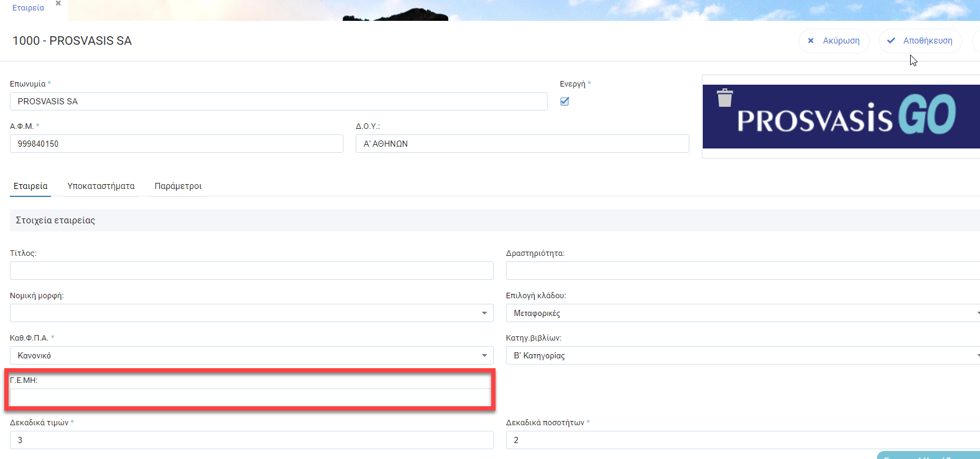980x459 pixels.
Task: Open the Παράμετροι tab
Action: (x=178, y=186)
